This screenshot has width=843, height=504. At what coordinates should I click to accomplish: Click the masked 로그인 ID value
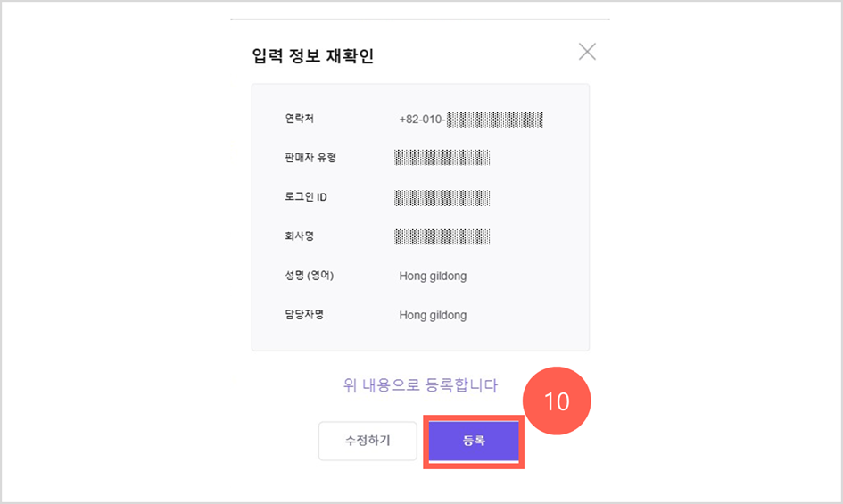[442, 197]
